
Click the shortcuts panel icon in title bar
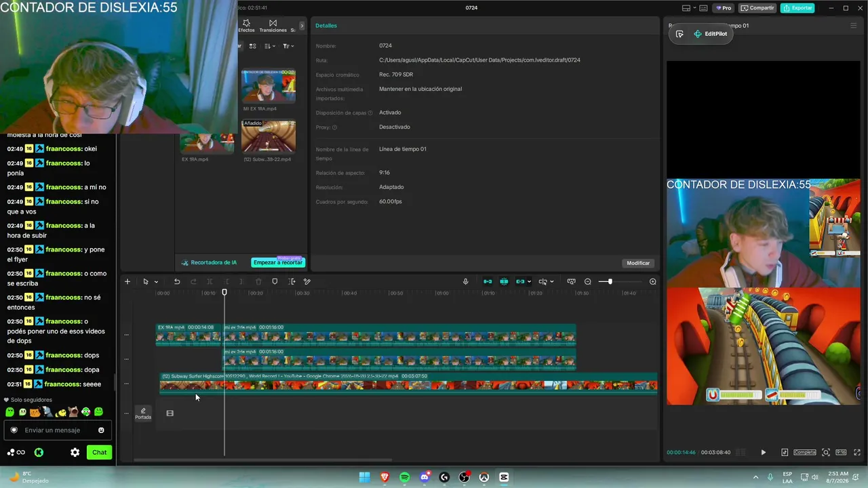coord(703,8)
